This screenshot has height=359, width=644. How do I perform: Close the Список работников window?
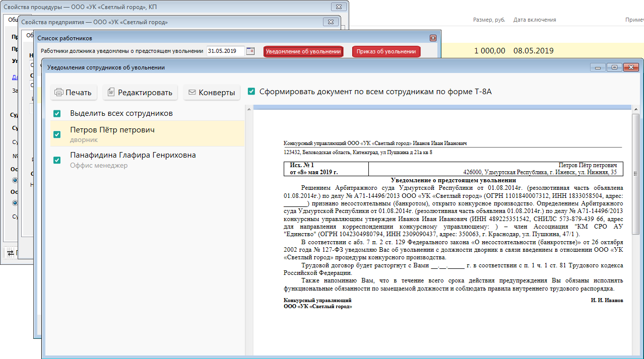tap(432, 38)
